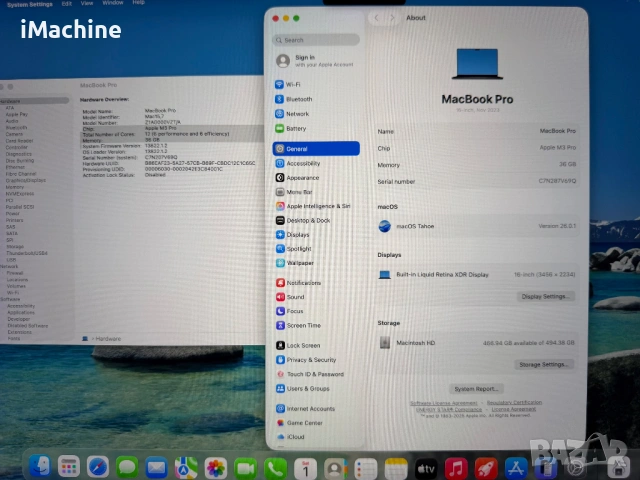
Task: Open the View menu in menu bar
Action: point(87,3)
